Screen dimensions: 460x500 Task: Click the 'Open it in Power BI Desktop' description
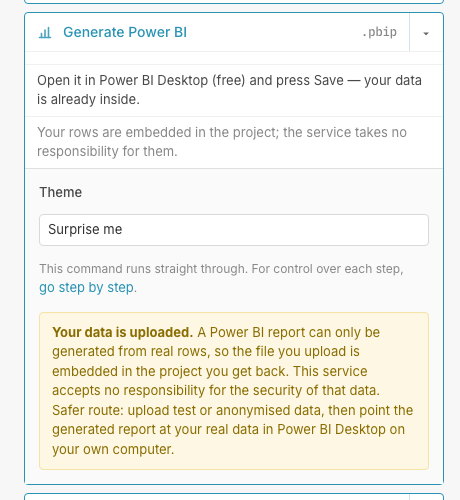(229, 90)
